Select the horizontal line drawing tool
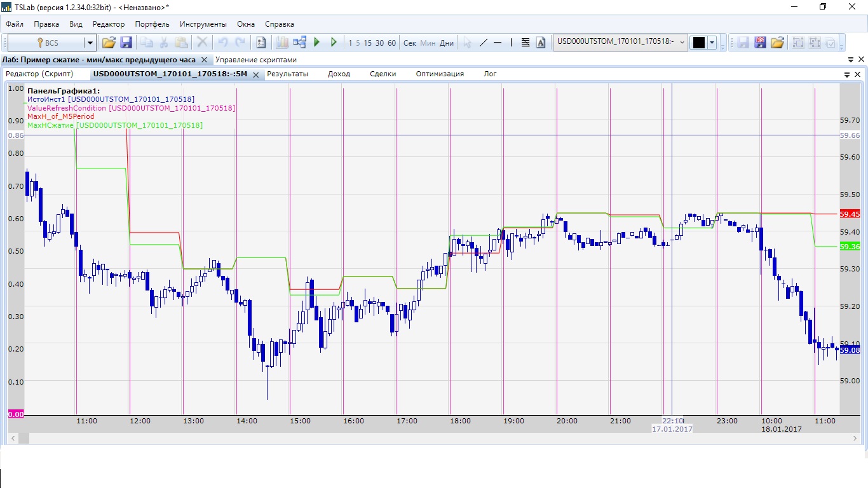The height and width of the screenshot is (499, 868). [x=498, y=43]
